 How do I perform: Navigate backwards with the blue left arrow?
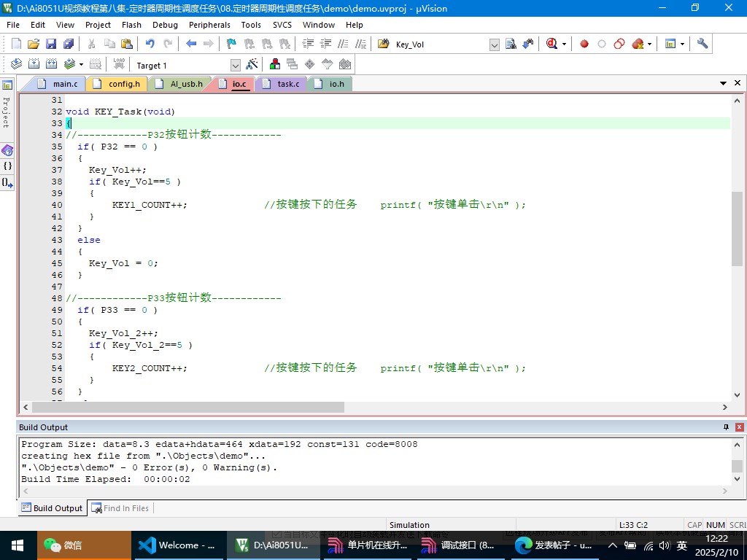191,44
